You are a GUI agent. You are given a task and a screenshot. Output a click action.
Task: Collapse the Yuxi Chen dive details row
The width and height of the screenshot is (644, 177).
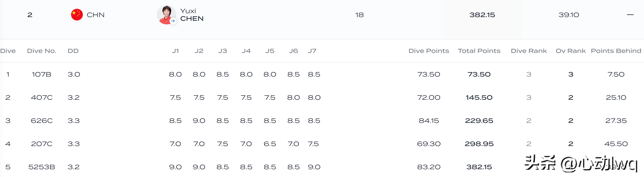tap(630, 15)
